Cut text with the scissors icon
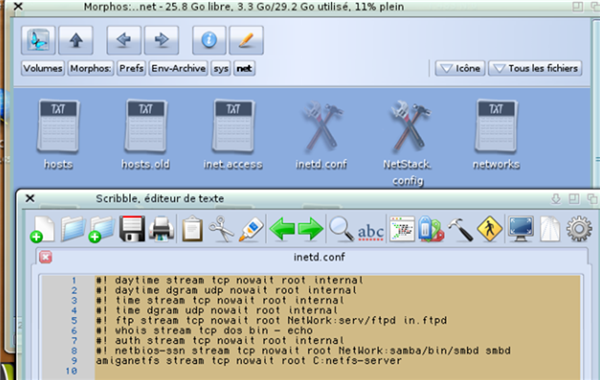This screenshot has width=600, height=380. [221, 229]
